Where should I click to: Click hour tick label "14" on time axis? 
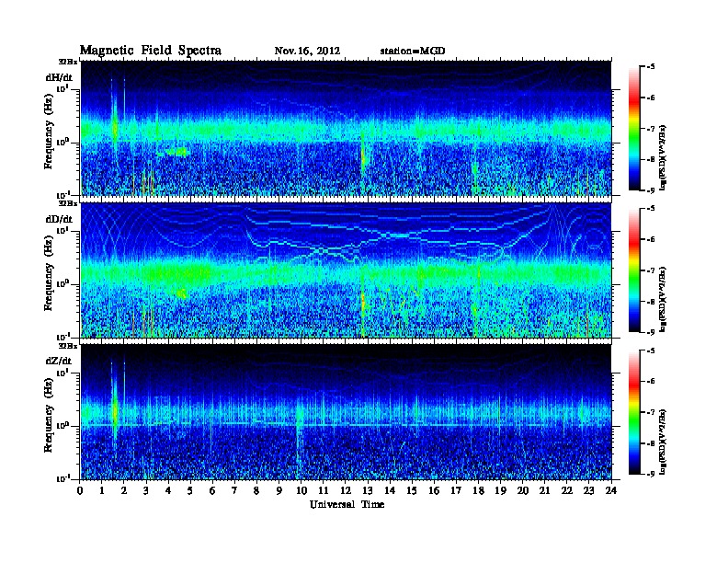390,490
